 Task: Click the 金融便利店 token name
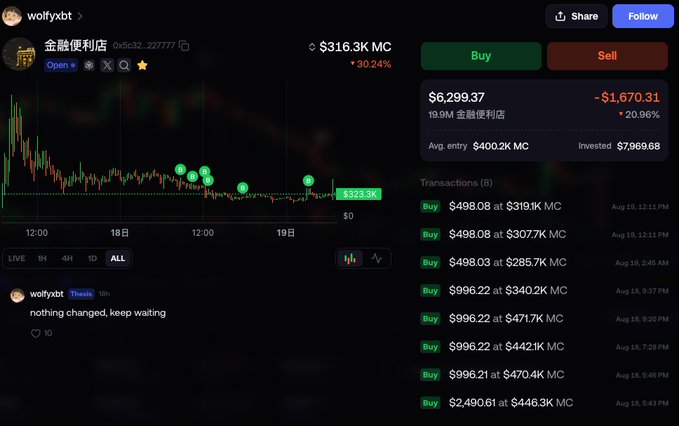(x=76, y=45)
